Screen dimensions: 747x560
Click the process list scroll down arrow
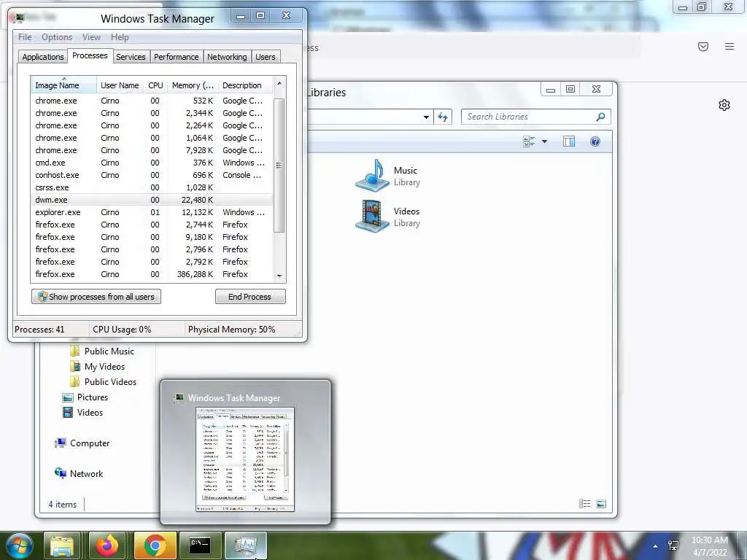[x=279, y=276]
